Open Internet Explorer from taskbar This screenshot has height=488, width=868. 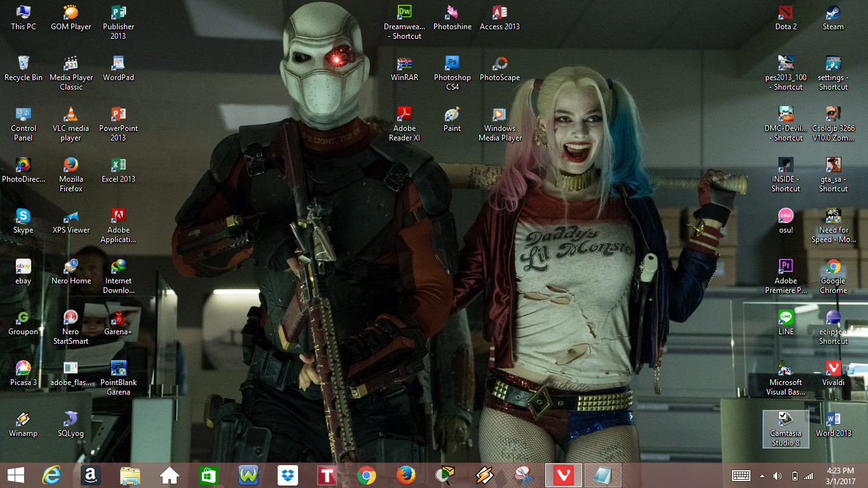(x=51, y=475)
